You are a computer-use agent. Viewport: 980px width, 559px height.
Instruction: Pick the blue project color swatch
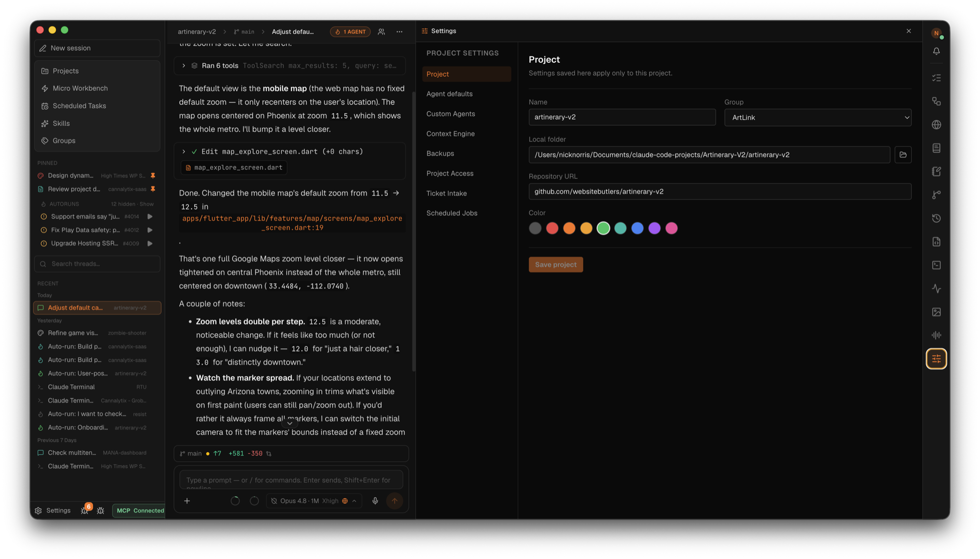637,228
